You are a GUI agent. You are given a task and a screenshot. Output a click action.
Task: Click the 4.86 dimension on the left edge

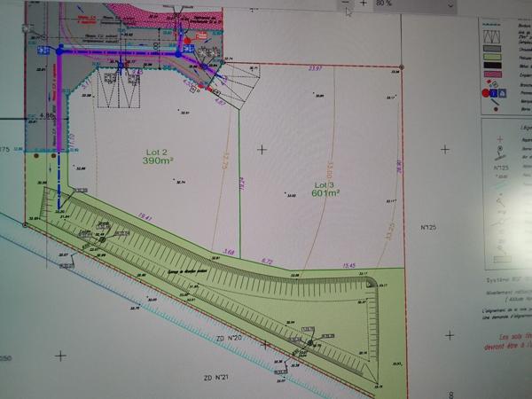[49, 115]
